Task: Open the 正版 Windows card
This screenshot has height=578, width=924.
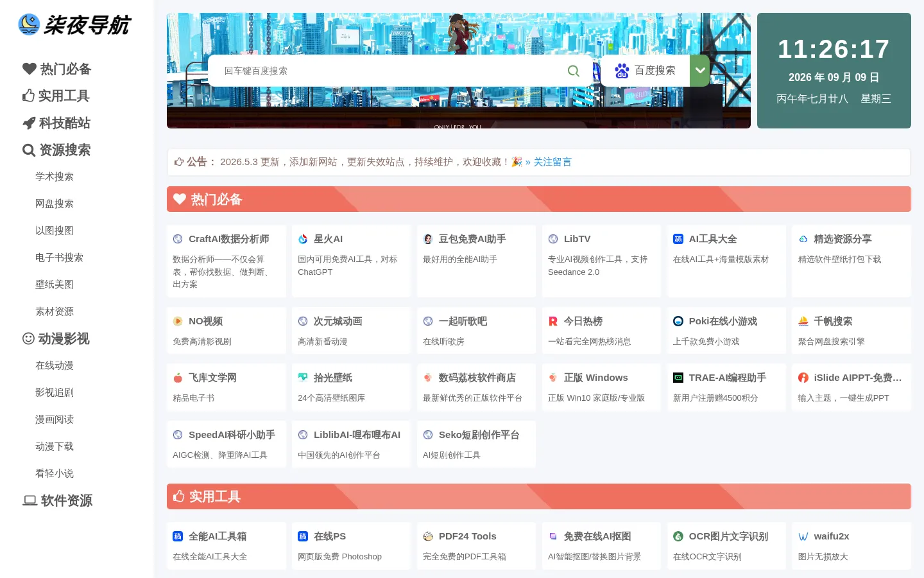Action: tap(601, 387)
